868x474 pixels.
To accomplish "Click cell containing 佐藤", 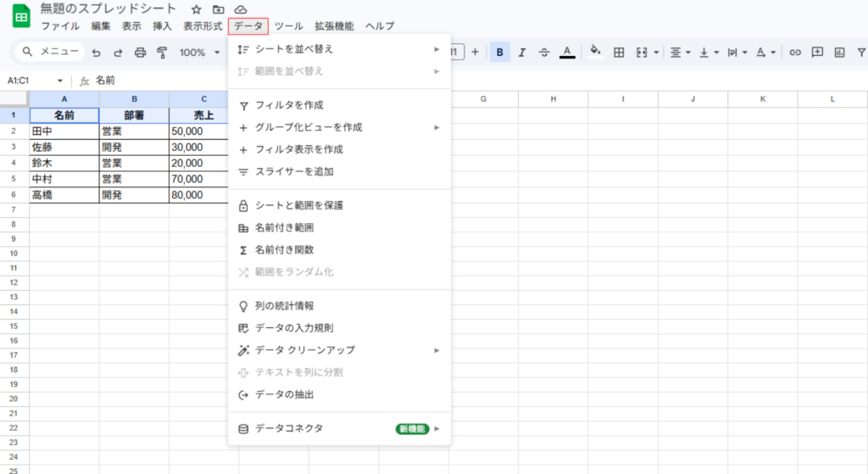I will [64, 148].
